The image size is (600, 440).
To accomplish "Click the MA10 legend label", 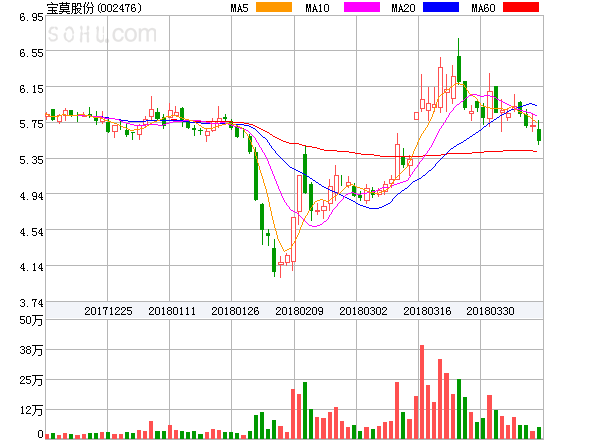I will coord(317,8).
